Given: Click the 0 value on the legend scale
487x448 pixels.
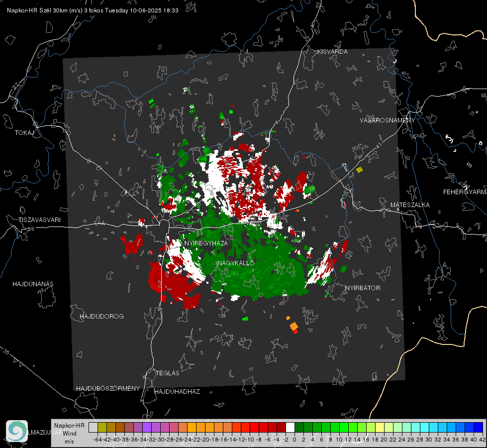Looking at the screenshot, I should pos(294,440).
